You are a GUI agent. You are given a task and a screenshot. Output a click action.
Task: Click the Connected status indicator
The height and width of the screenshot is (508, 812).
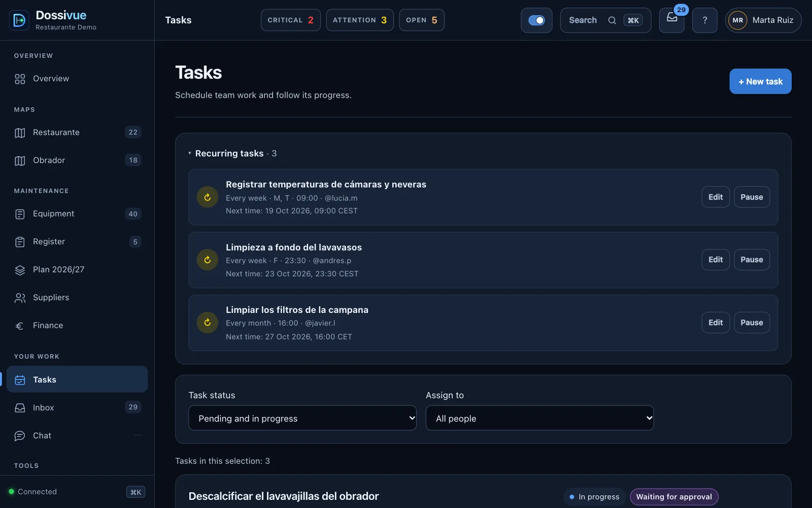click(x=32, y=492)
